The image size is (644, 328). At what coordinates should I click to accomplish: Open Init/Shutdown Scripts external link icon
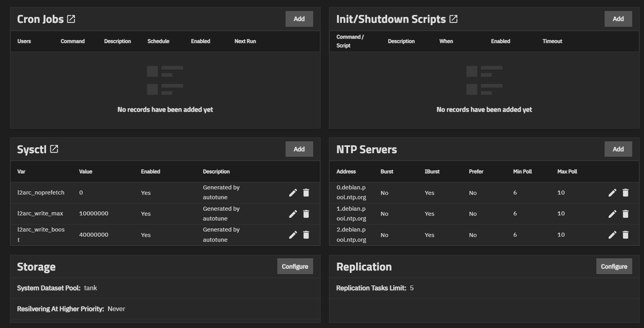pyautogui.click(x=453, y=19)
